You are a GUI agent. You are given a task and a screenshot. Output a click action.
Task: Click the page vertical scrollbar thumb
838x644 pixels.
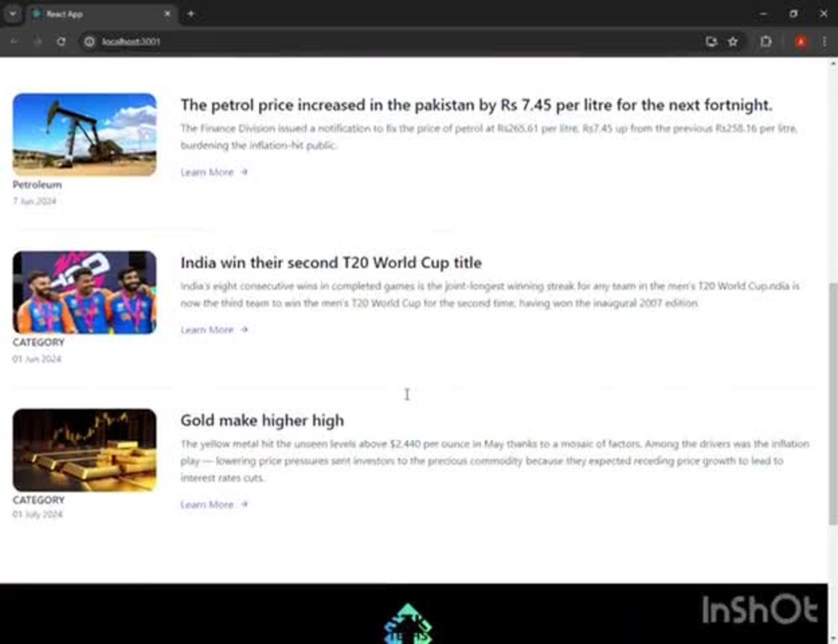(x=833, y=403)
